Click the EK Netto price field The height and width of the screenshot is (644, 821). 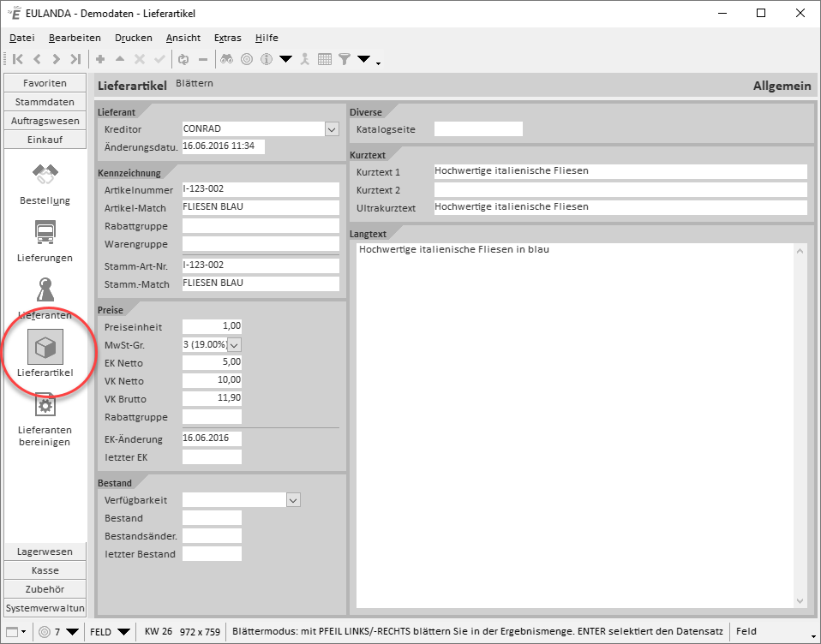coord(212,362)
